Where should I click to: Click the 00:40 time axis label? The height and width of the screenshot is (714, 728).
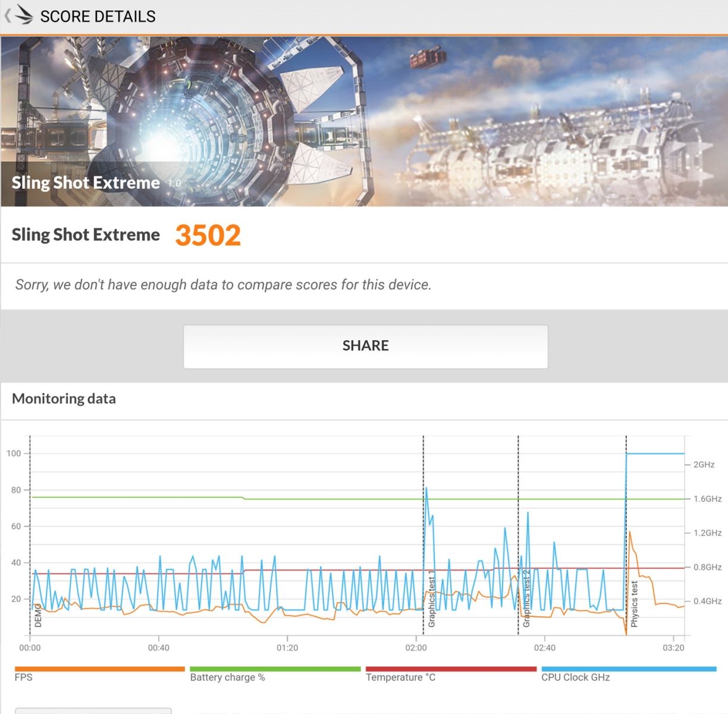[x=158, y=648]
